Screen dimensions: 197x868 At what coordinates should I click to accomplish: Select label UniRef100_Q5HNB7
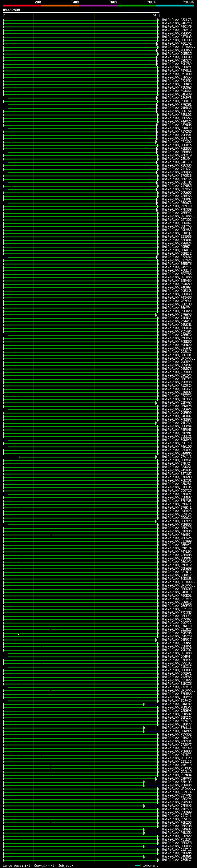pyautogui.click(x=177, y=497)
